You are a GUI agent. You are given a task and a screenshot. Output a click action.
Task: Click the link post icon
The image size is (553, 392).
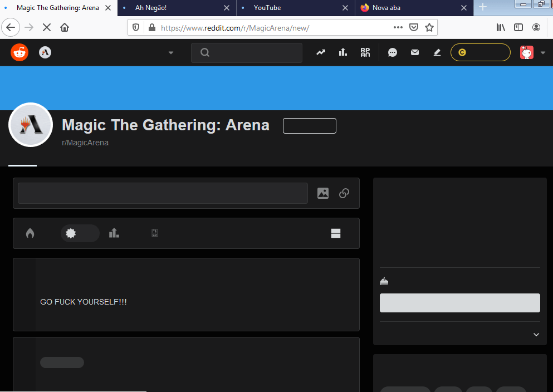(344, 193)
